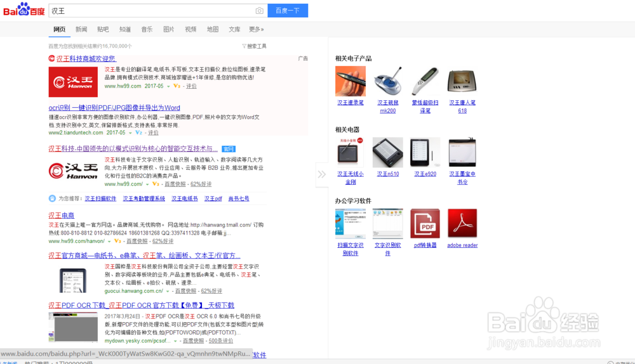Expand dropdown arrow after www.hw99.com/hanvon/
The image size is (635, 364).
109,242
